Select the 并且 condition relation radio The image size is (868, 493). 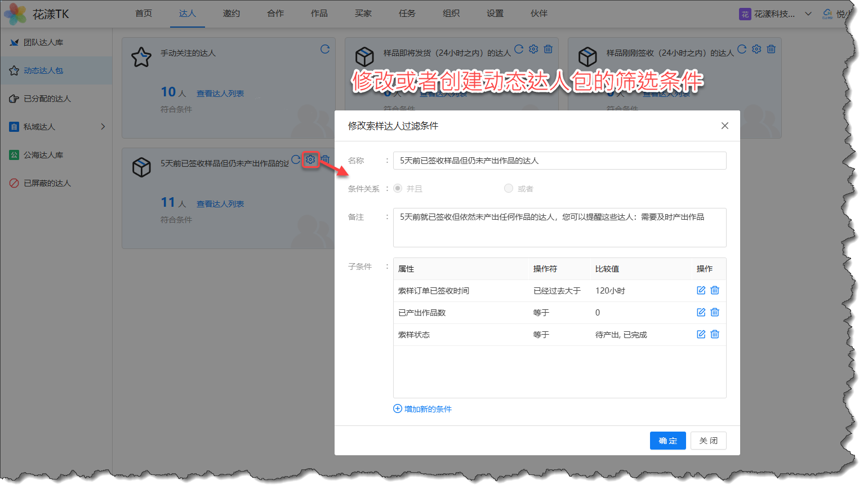coord(398,188)
